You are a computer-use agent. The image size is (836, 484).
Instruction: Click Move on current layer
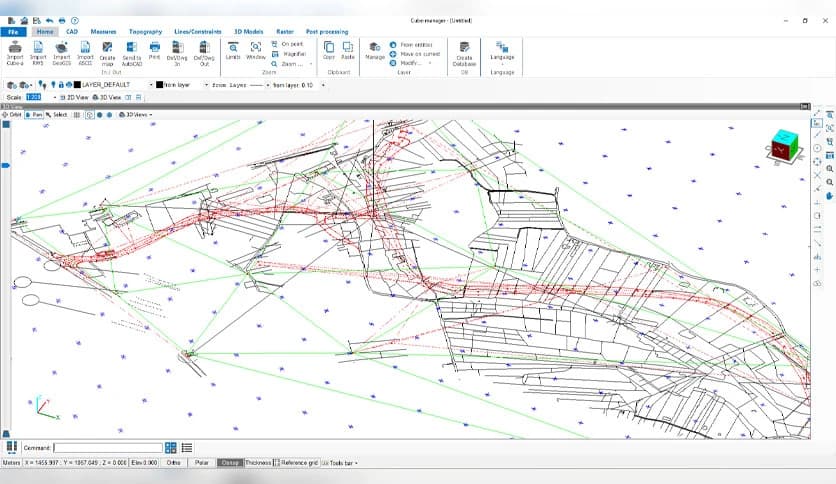click(x=415, y=54)
